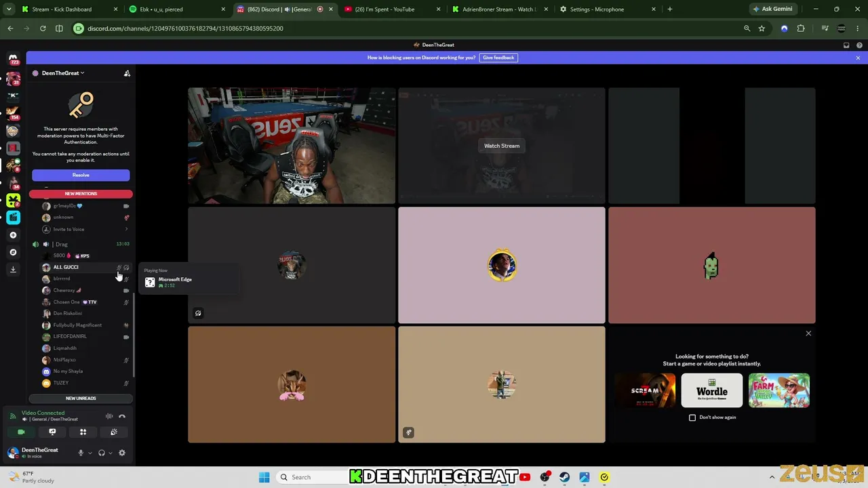Launch the Wordle activity
Screen dimensions: 868x488
point(712,390)
